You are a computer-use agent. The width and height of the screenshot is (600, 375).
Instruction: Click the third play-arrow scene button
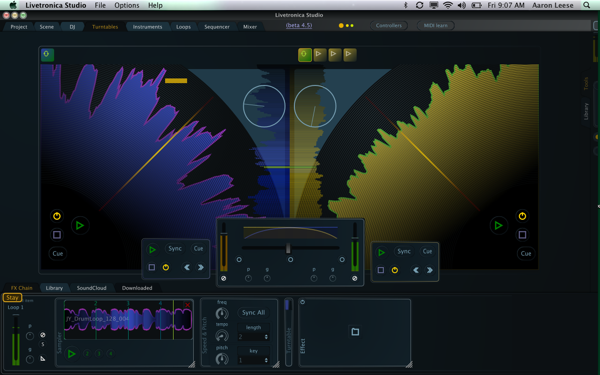(334, 55)
